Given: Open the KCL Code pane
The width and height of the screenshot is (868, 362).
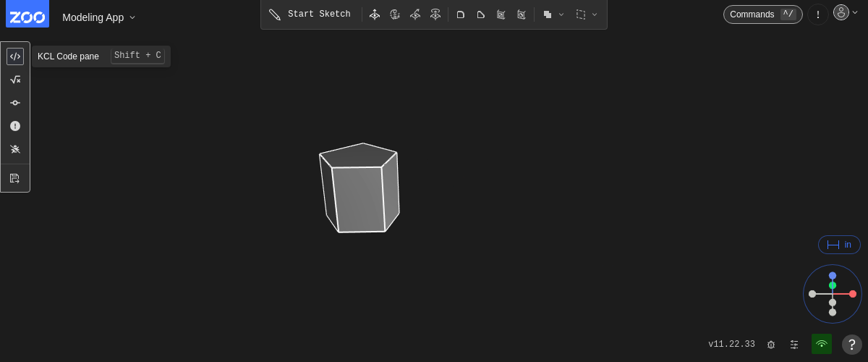Looking at the screenshot, I should pyautogui.click(x=15, y=56).
